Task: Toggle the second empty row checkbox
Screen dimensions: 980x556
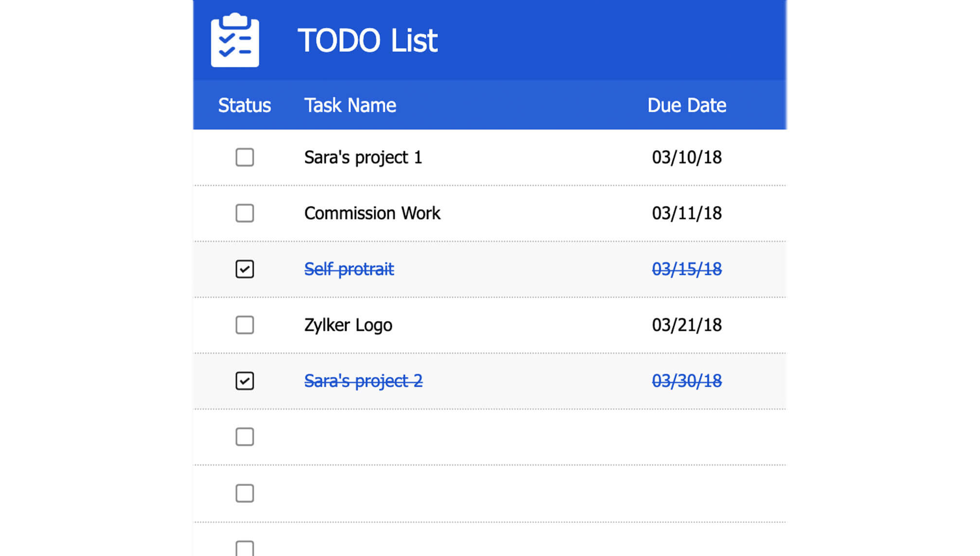Action: tap(245, 493)
